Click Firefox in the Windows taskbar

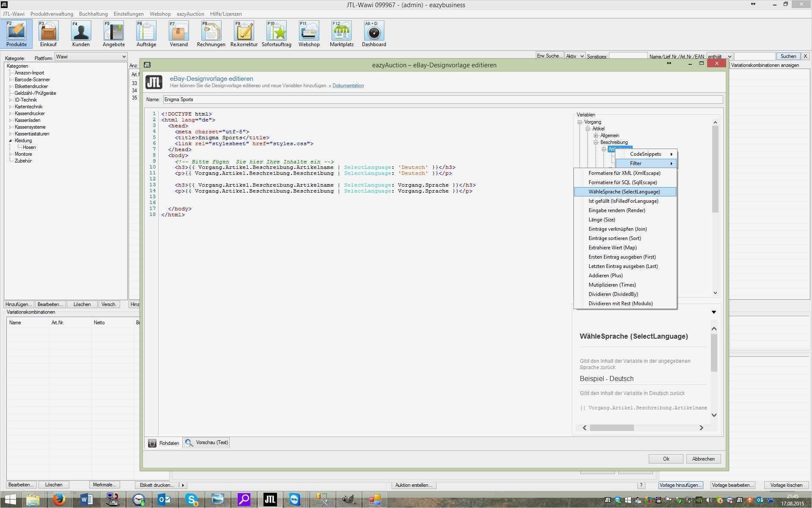59,500
